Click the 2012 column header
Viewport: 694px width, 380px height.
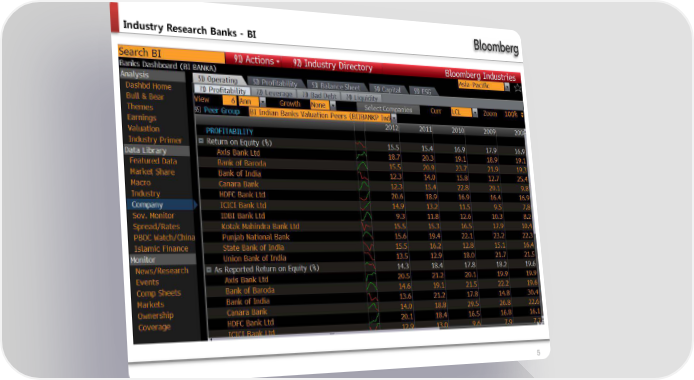click(392, 127)
